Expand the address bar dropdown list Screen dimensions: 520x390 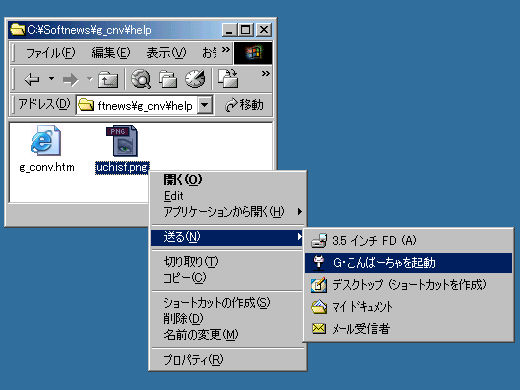click(205, 105)
